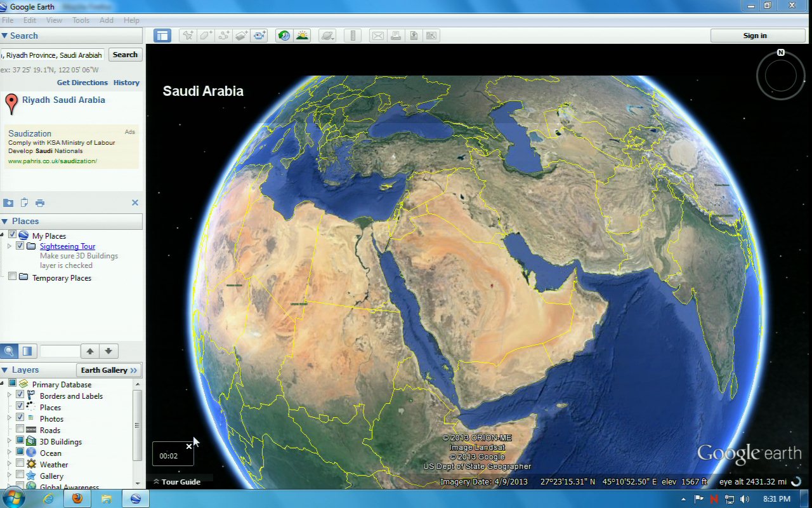This screenshot has height=508, width=812.
Task: Open the Get Directions link
Action: tap(82, 83)
